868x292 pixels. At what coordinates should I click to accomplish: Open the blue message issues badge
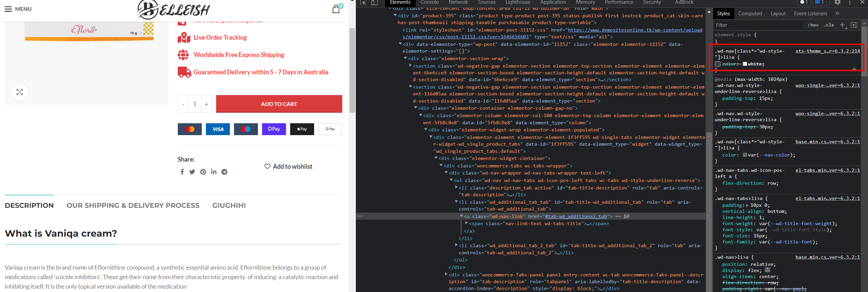click(819, 2)
